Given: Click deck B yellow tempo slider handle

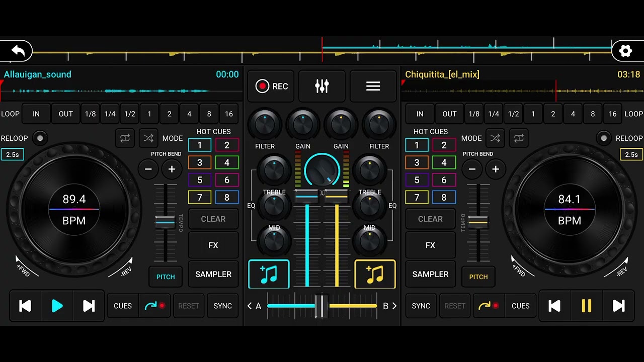Looking at the screenshot, I should [478, 221].
